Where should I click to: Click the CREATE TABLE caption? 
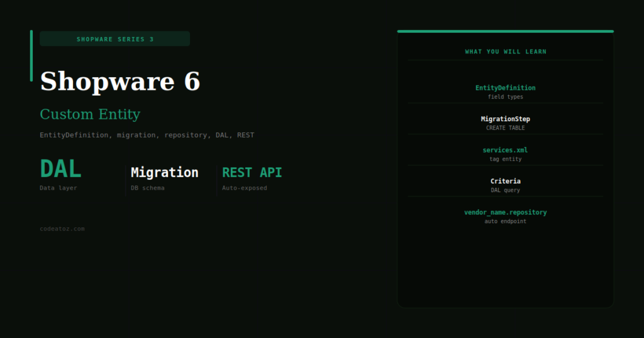[x=505, y=128]
